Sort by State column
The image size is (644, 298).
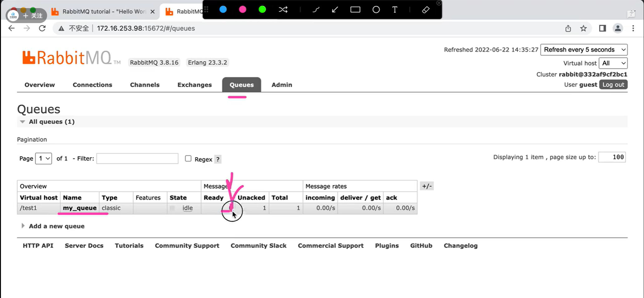click(178, 198)
